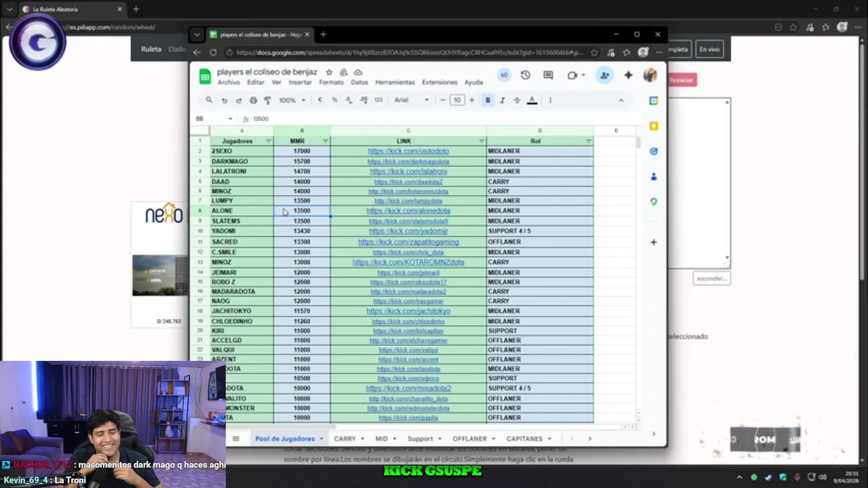Open toolbar three-dot overflow menu
868x488 pixels.
(x=550, y=100)
